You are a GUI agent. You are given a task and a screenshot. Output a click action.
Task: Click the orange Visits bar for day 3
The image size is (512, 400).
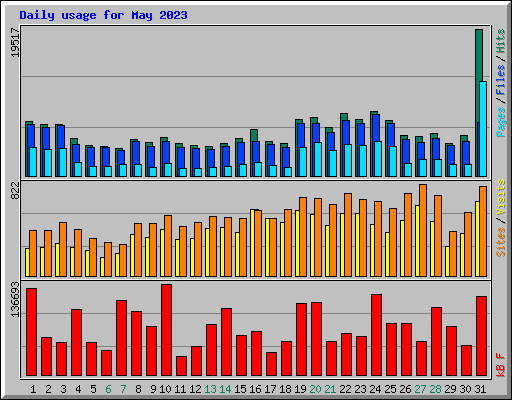(63, 249)
